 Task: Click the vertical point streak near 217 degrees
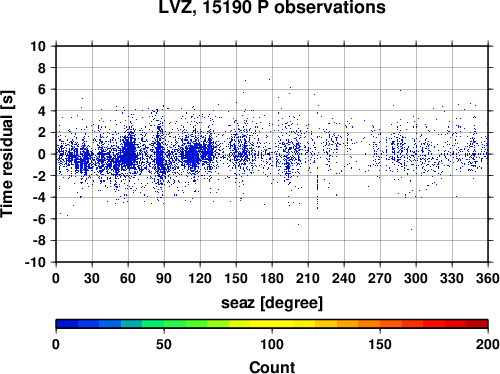click(317, 192)
